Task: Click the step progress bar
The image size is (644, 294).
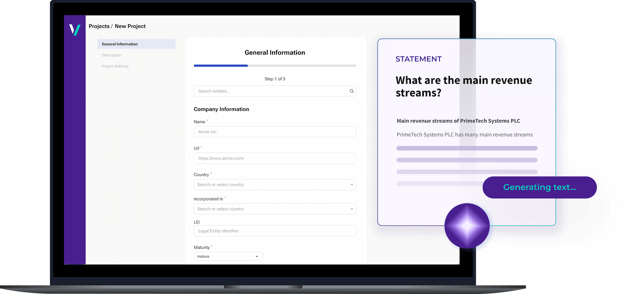Action: tap(275, 66)
